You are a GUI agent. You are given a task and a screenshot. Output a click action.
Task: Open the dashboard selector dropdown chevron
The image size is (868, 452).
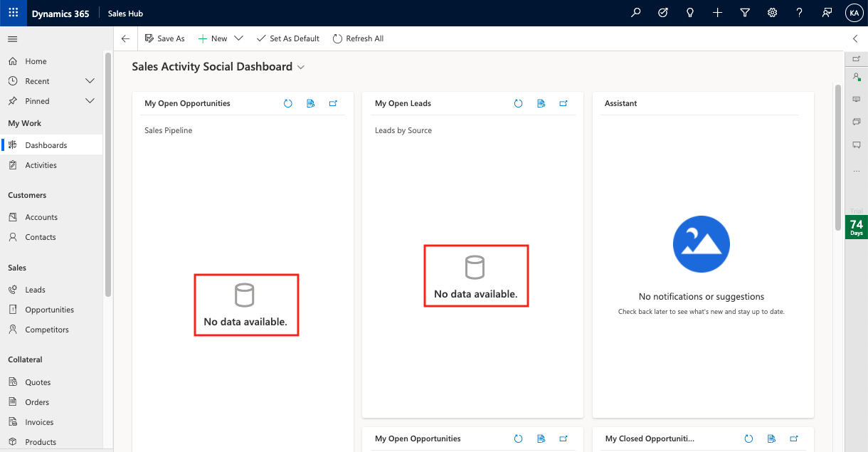[x=301, y=67]
